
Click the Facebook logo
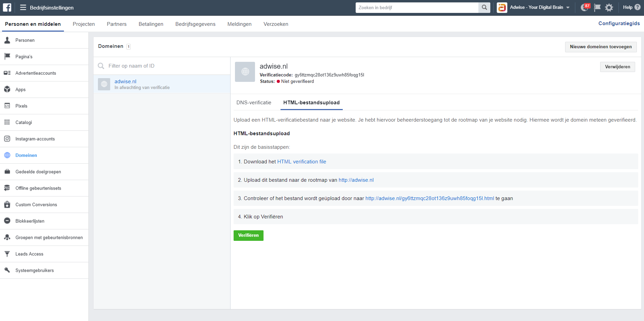[x=6, y=7]
